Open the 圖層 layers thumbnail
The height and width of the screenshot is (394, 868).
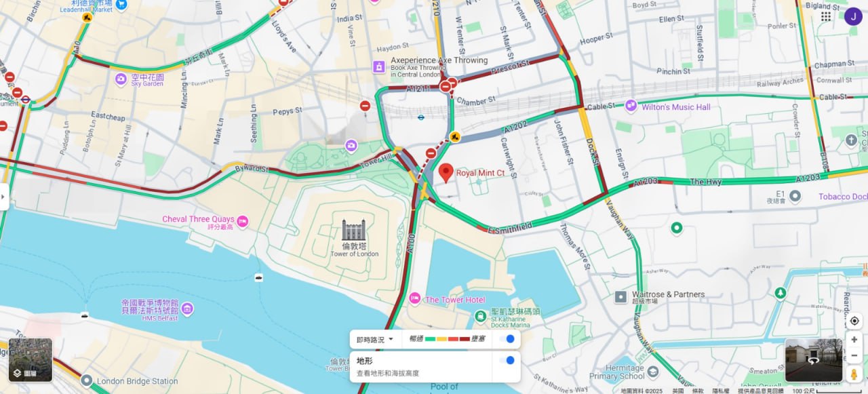pyautogui.click(x=31, y=360)
